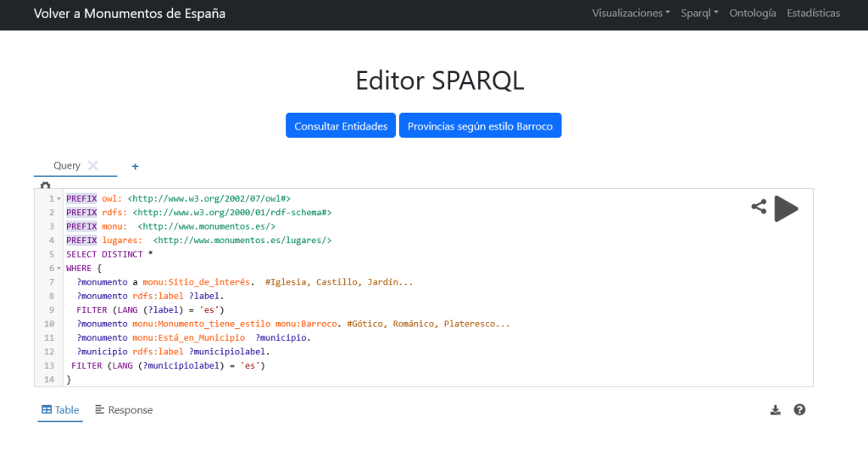Open the help question mark icon
Viewport: 868px width, 450px height.
coord(799,410)
